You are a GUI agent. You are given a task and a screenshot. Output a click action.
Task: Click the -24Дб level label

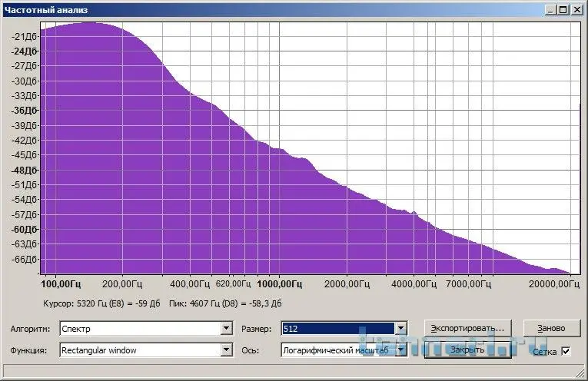pyautogui.click(x=25, y=51)
